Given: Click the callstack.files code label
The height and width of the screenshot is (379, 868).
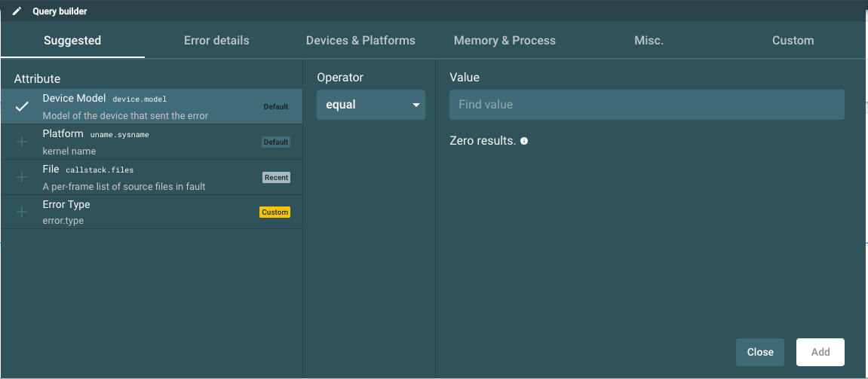Looking at the screenshot, I should click(x=100, y=170).
